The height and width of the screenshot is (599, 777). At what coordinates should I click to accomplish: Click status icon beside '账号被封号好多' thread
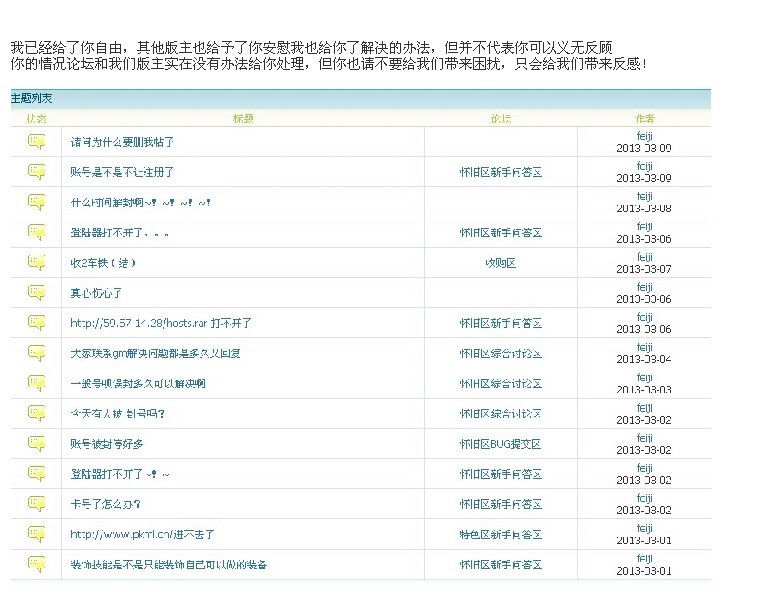[37, 444]
